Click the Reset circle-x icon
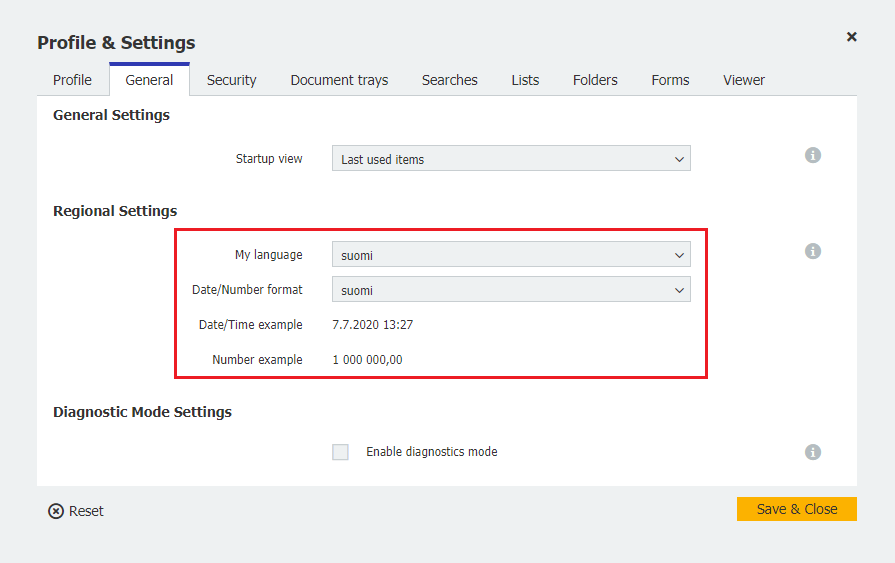The height and width of the screenshot is (563, 895). point(56,511)
